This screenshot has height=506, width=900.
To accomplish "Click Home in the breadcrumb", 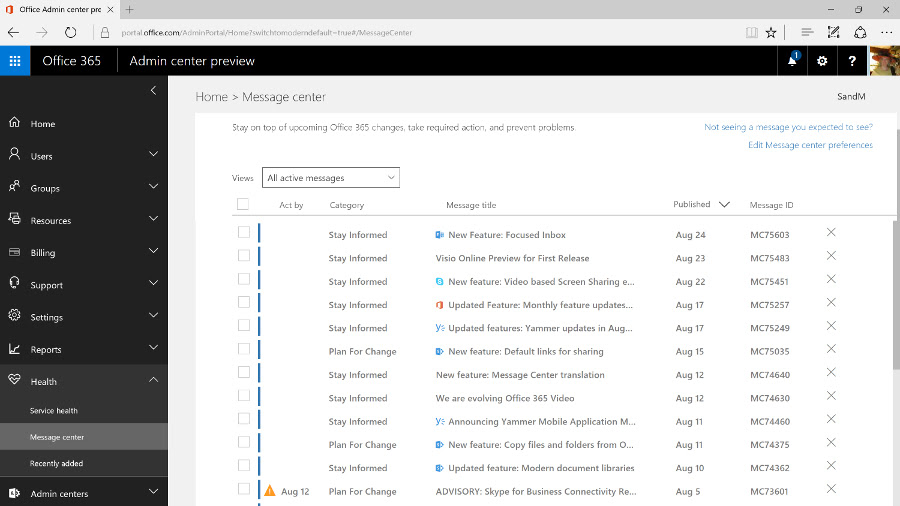I will tap(211, 97).
